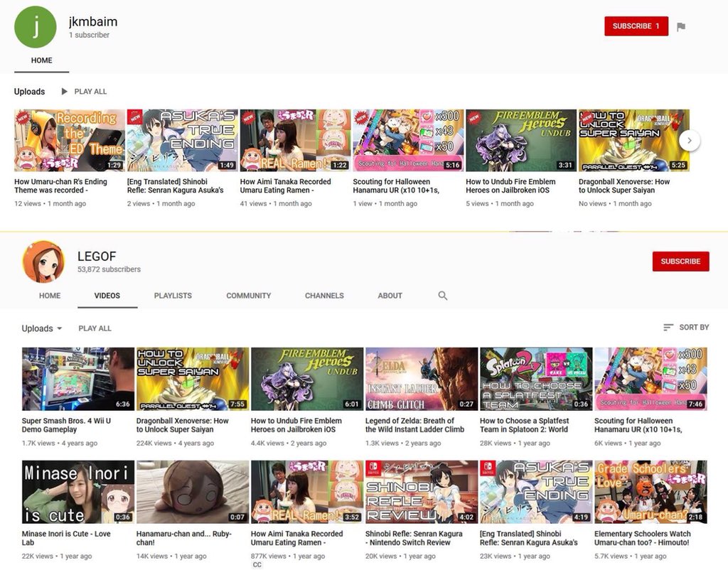Click jkmbaim title 'Scouting for Halloween Hanamaru UR'

pyautogui.click(x=396, y=185)
